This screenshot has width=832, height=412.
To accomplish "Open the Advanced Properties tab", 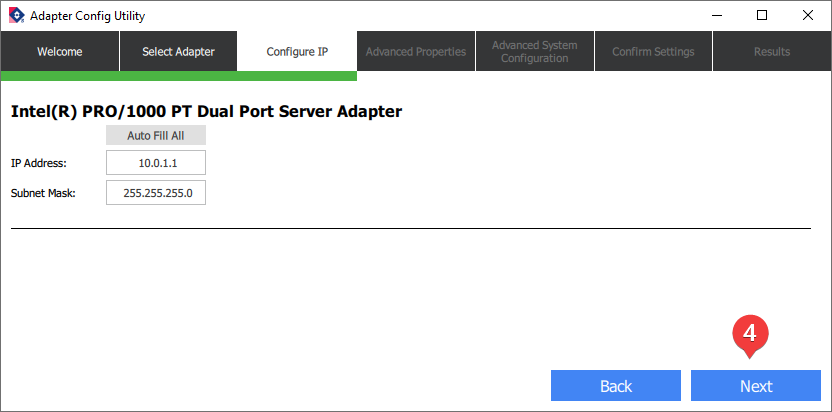I will tap(416, 52).
